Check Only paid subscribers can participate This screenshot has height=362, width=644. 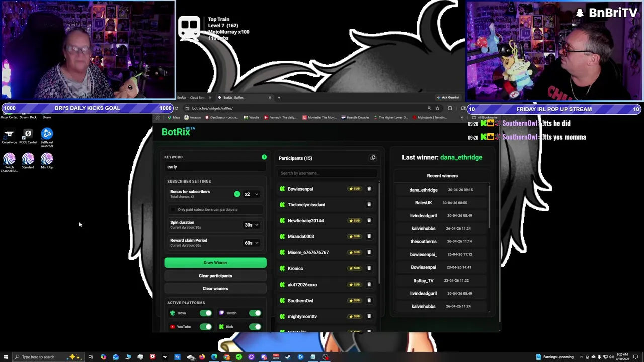173,210
